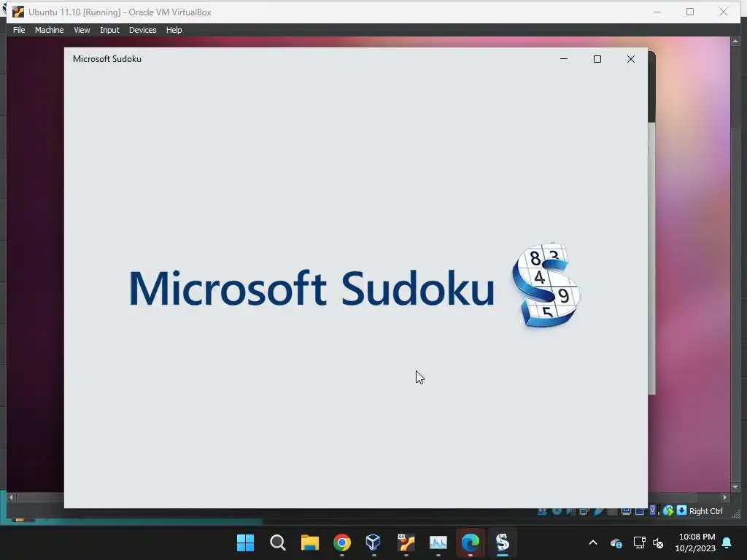Minimize the Microsoft Sudoku window
This screenshot has width=747, height=560.
click(x=564, y=59)
